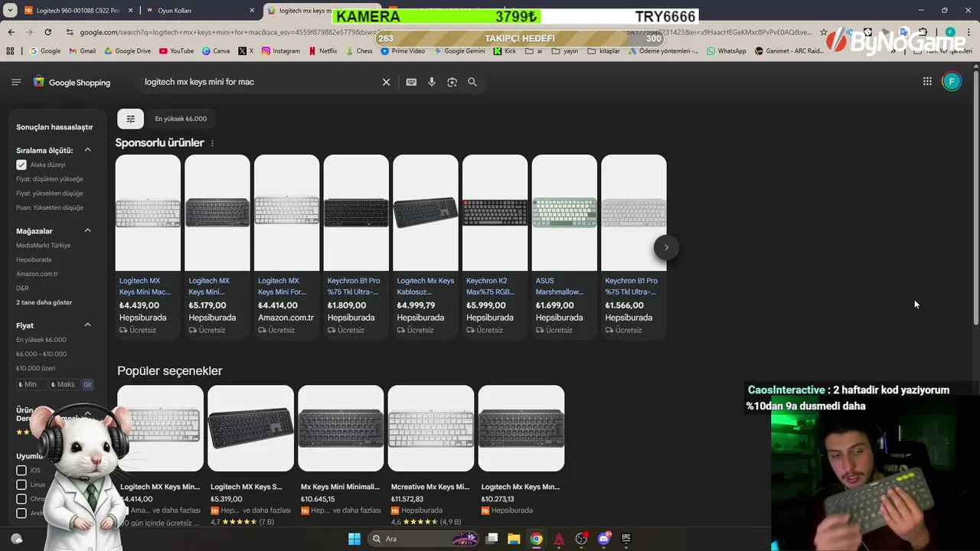980x551 pixels.
Task: Open the Kick bookmark
Action: (505, 51)
